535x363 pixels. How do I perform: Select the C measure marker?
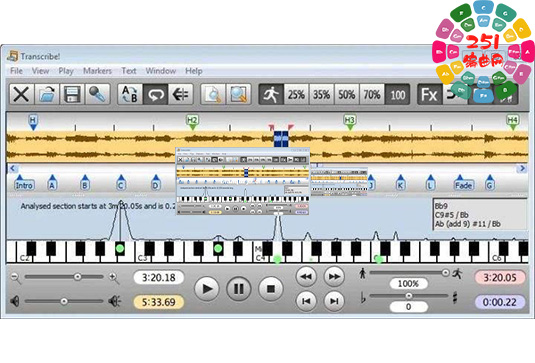[121, 184]
